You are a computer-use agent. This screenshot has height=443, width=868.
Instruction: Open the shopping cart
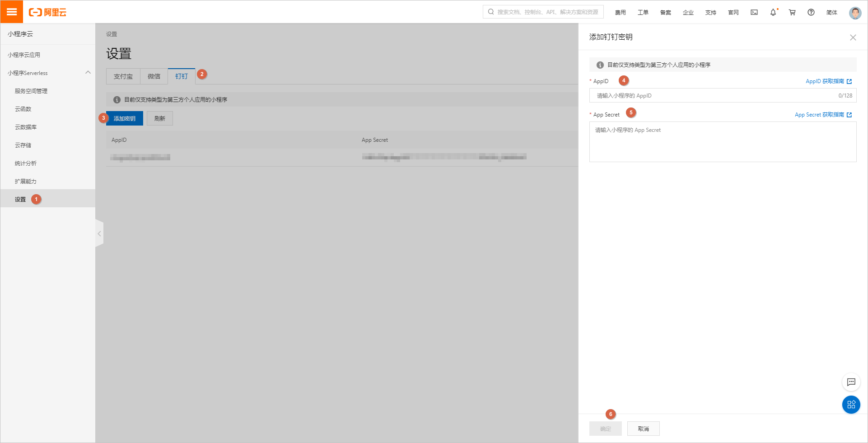coord(792,12)
